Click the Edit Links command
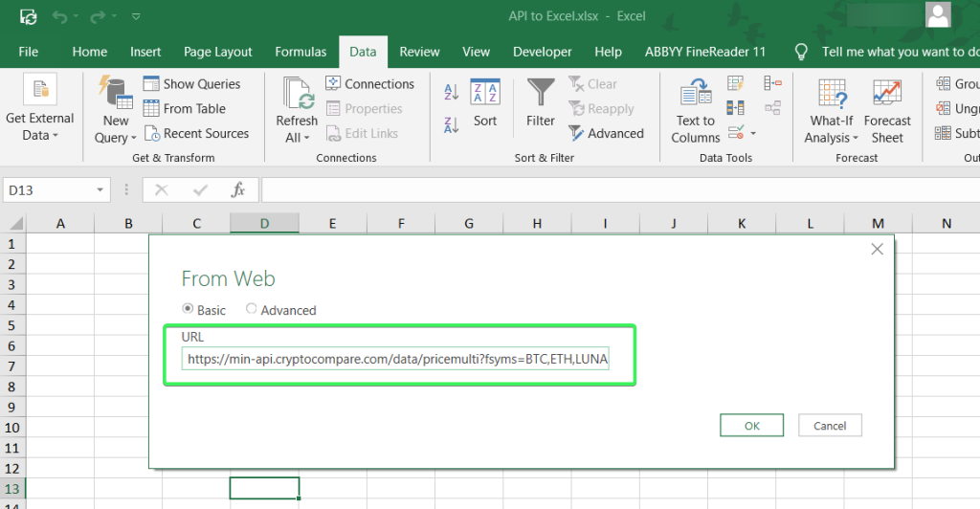Screen dimensions: 980x509 coord(362,133)
